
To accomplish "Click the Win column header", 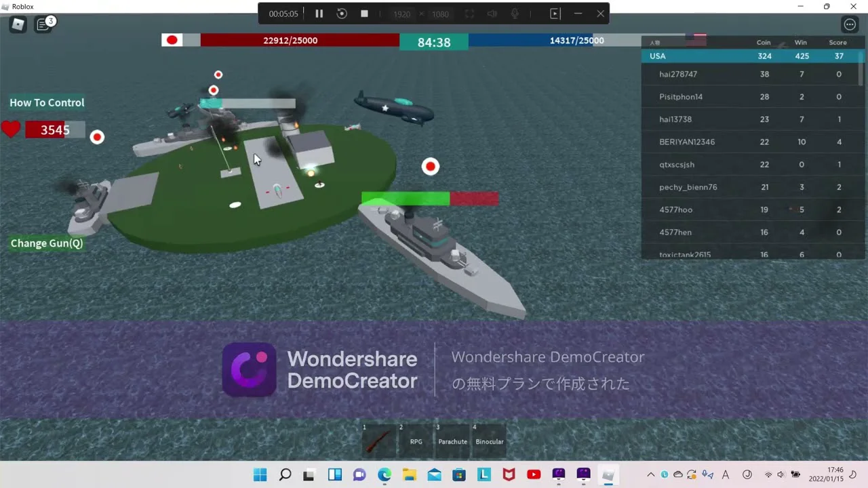I will click(x=801, y=42).
